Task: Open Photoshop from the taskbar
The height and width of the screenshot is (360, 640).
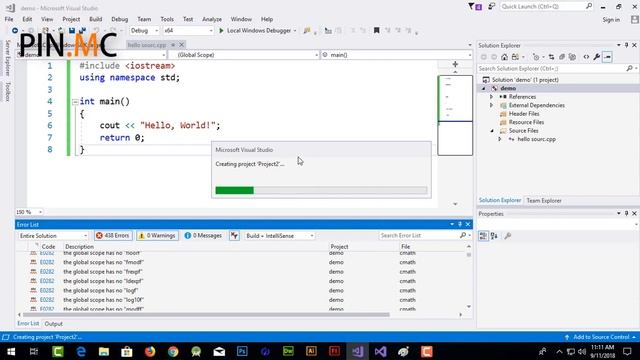Action: [x=242, y=351]
